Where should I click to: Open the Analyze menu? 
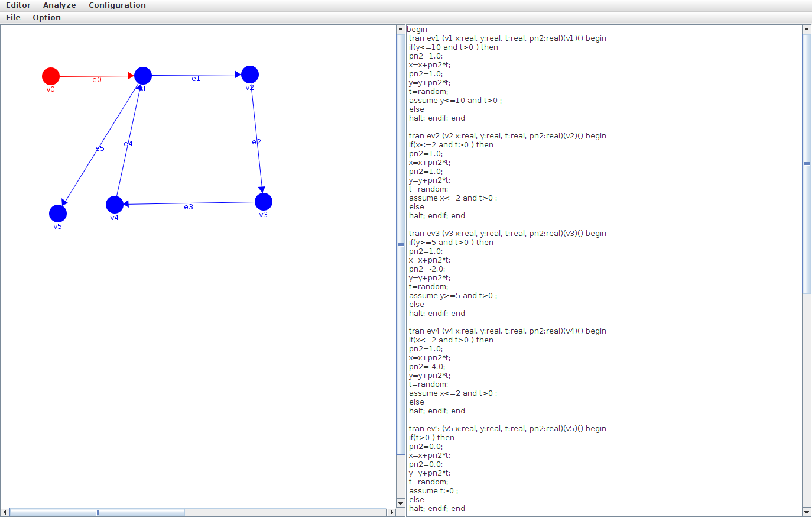[x=59, y=5]
